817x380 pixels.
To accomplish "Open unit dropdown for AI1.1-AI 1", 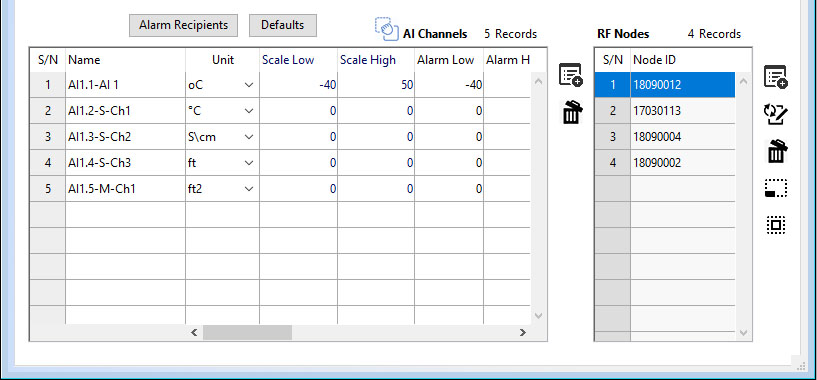I will 249,84.
